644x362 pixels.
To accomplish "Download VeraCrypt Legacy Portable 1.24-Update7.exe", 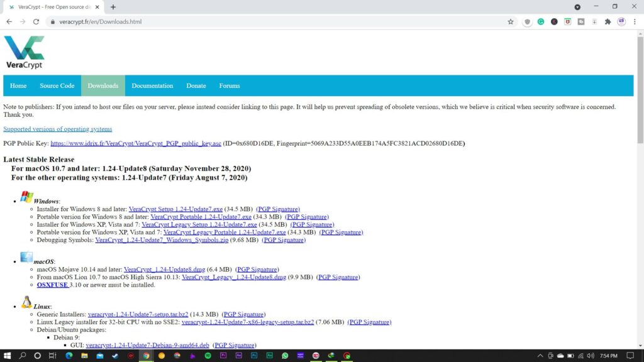I will (225, 233).
